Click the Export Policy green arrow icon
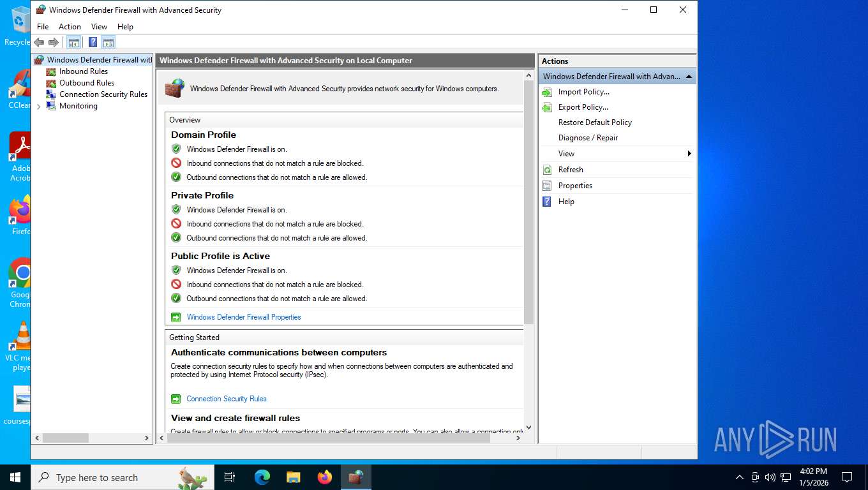This screenshot has width=868, height=490. pyautogui.click(x=547, y=107)
